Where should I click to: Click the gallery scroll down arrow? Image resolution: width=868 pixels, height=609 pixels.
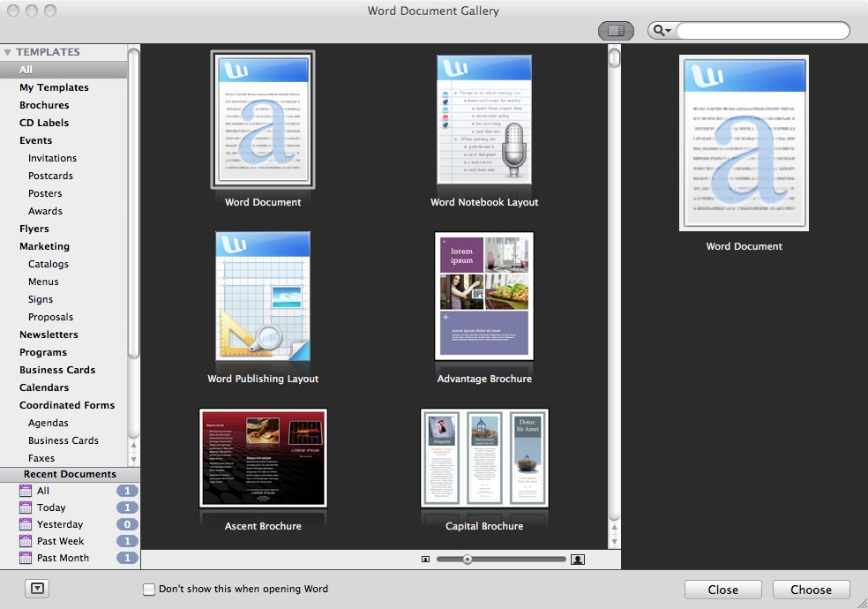pos(614,542)
